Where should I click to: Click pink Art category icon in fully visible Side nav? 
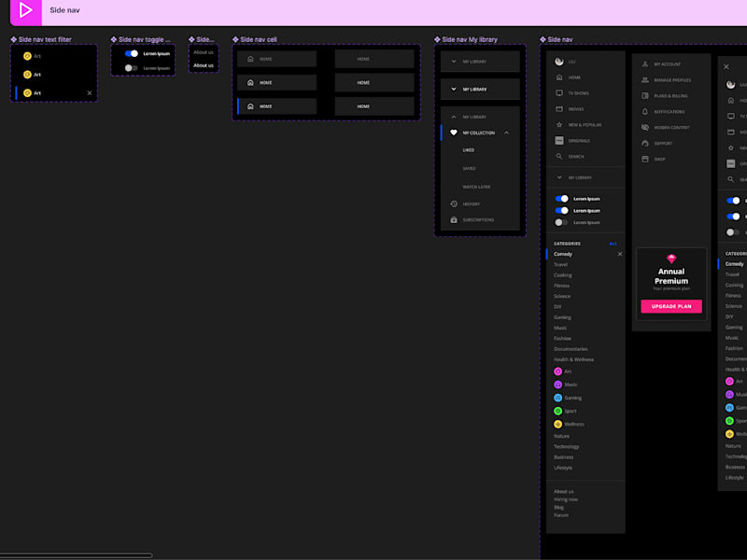click(x=557, y=371)
